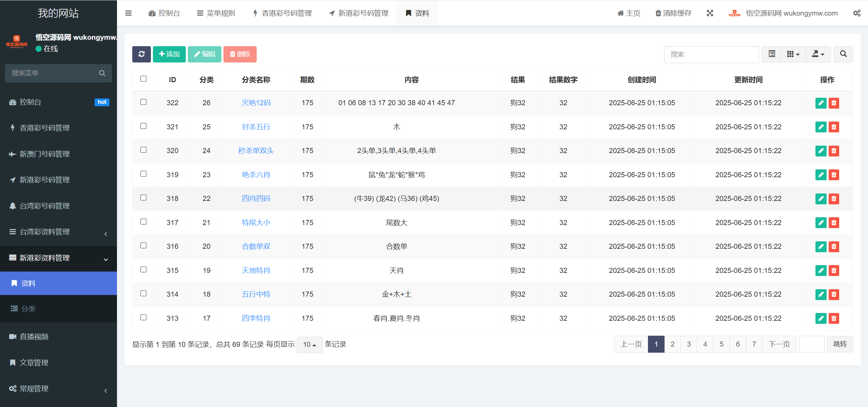The image size is (868, 407).
Task: Switch to 香港彩号码管理 top tab
Action: [282, 13]
